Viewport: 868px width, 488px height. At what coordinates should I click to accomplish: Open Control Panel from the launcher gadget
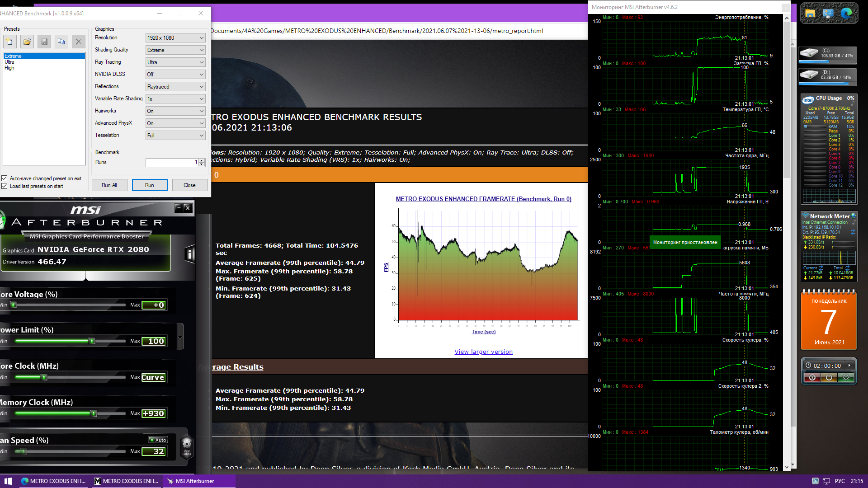pyautogui.click(x=828, y=14)
